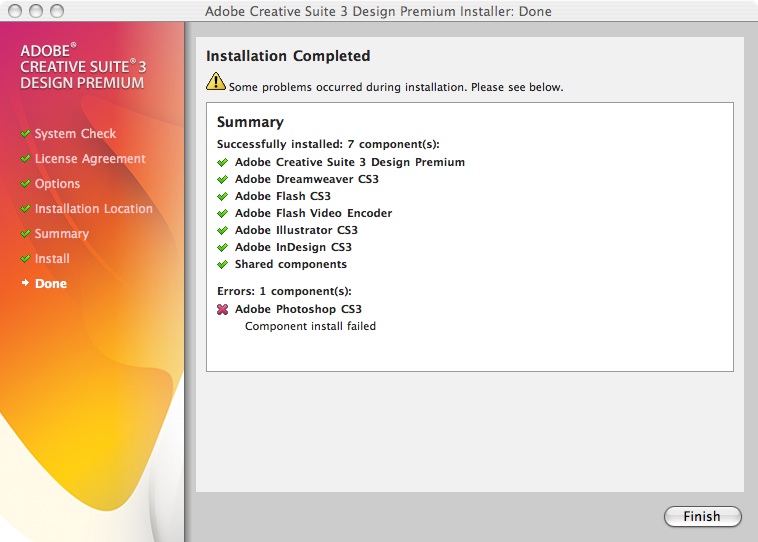Click the Finish button

click(702, 516)
